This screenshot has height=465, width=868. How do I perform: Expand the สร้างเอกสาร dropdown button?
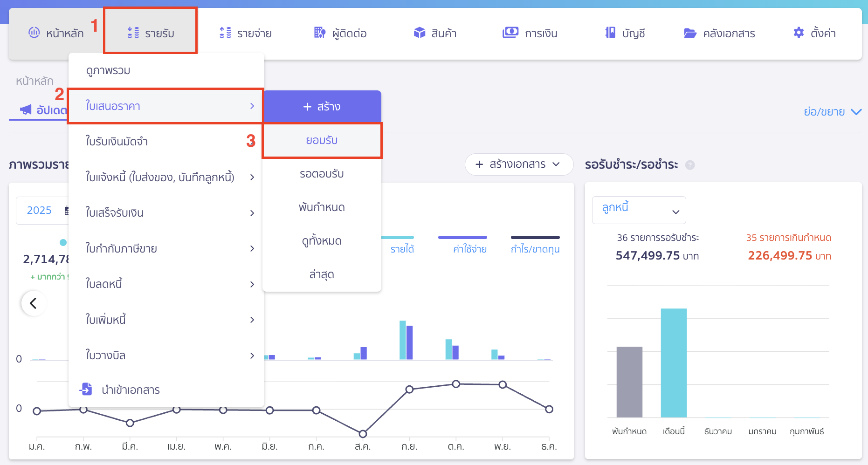tap(518, 164)
